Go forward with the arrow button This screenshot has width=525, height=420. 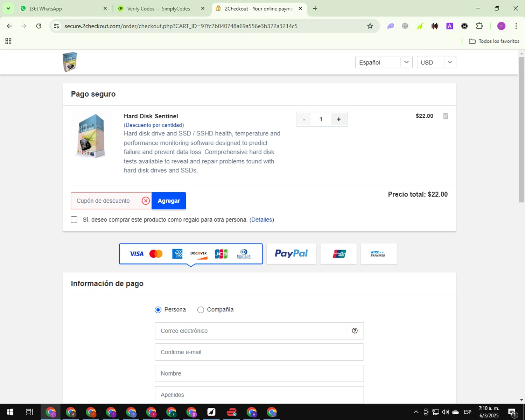click(x=24, y=26)
